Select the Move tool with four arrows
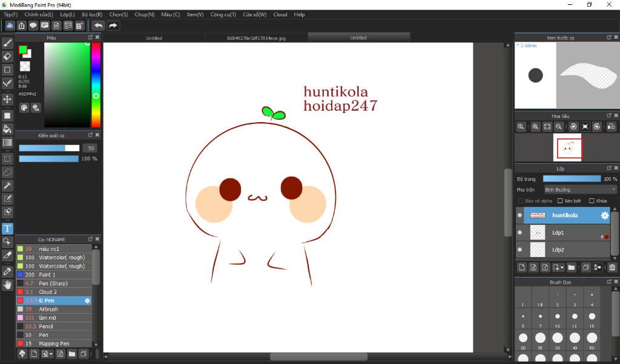Screen dimensions: 620x364 click(x=7, y=99)
